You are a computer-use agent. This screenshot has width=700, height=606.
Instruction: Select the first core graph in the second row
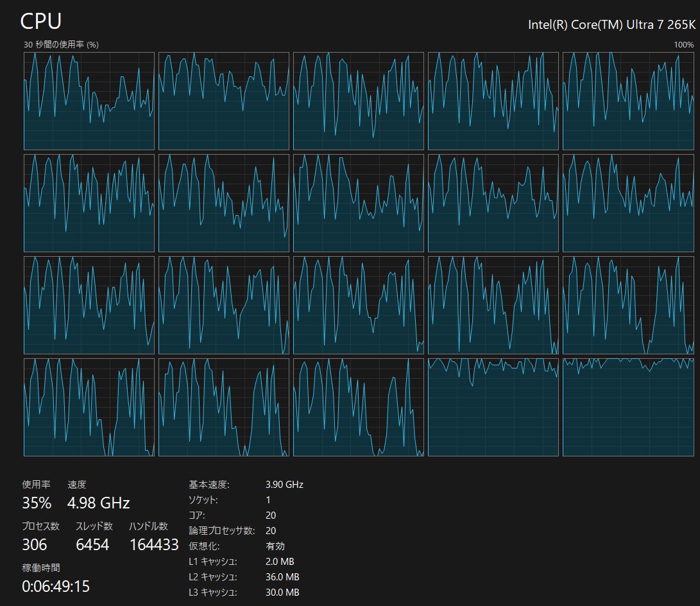89,203
